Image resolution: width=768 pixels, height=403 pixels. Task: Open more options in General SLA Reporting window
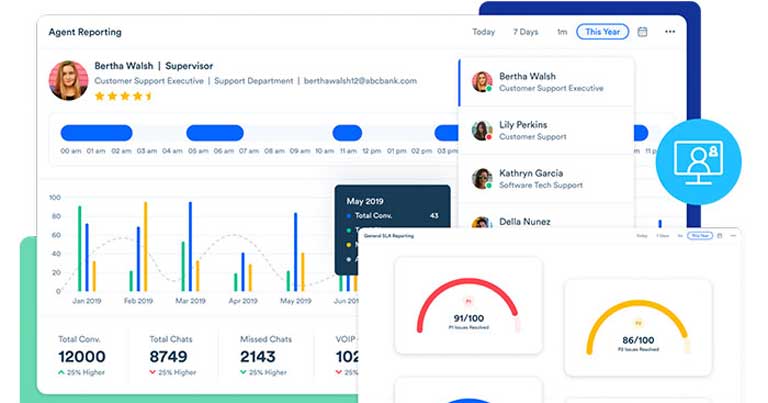coord(733,236)
